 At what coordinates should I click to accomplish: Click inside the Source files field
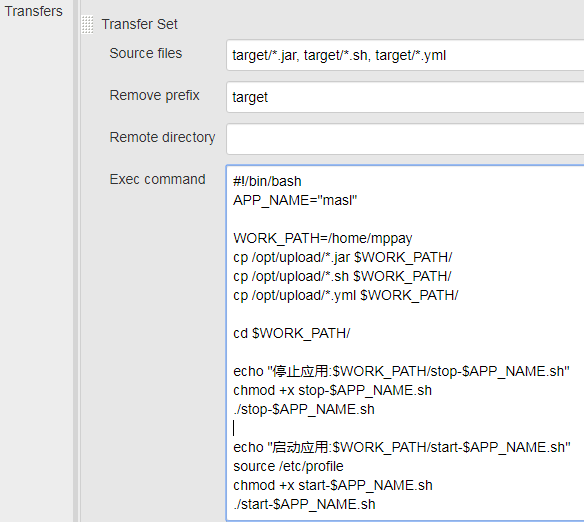tap(405, 55)
